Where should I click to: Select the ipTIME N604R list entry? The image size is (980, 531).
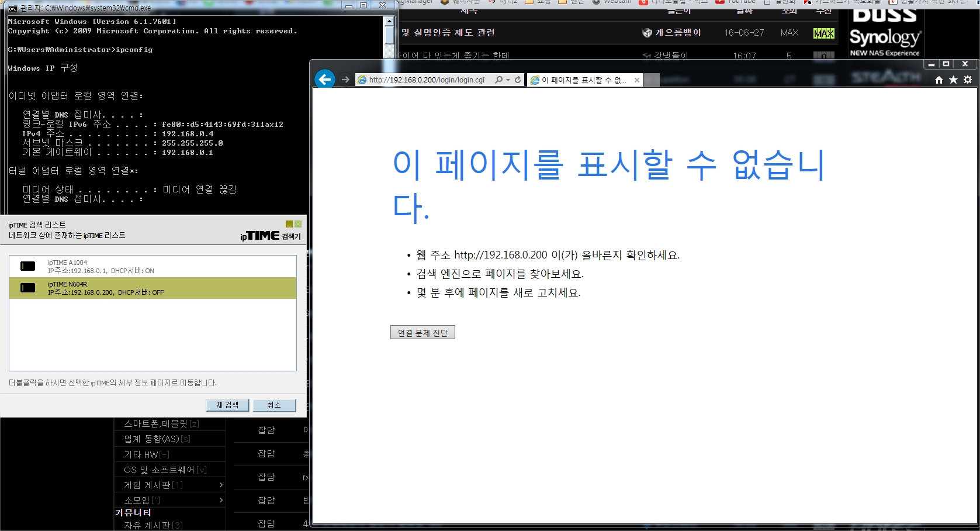coord(153,288)
